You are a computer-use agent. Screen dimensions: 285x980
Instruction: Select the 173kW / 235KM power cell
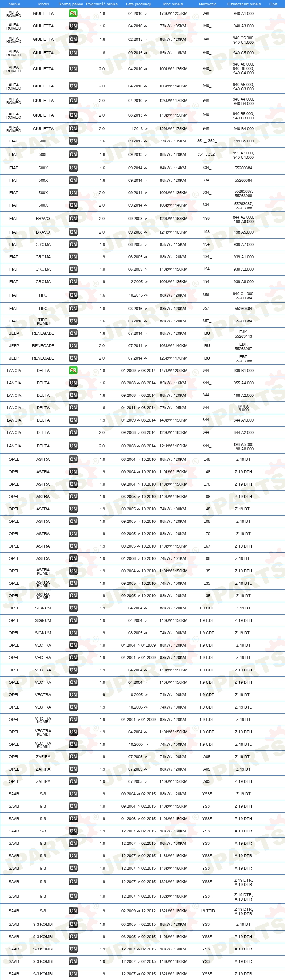point(173,13)
